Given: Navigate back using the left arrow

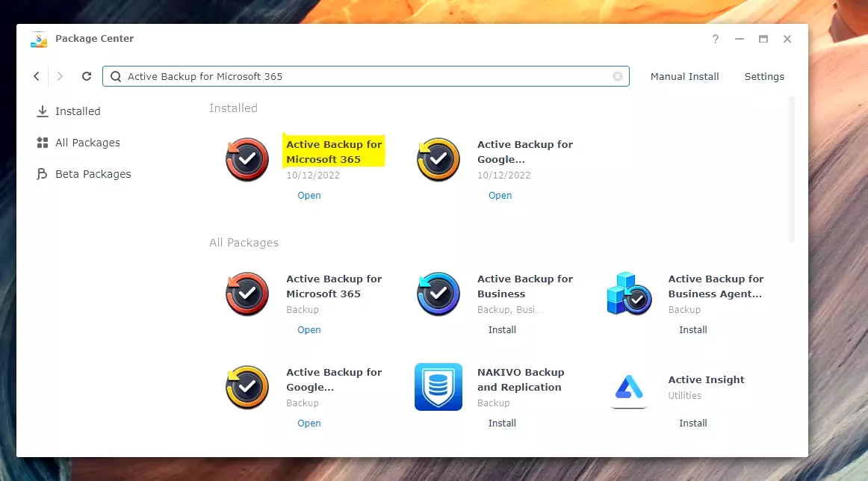Looking at the screenshot, I should pos(36,75).
